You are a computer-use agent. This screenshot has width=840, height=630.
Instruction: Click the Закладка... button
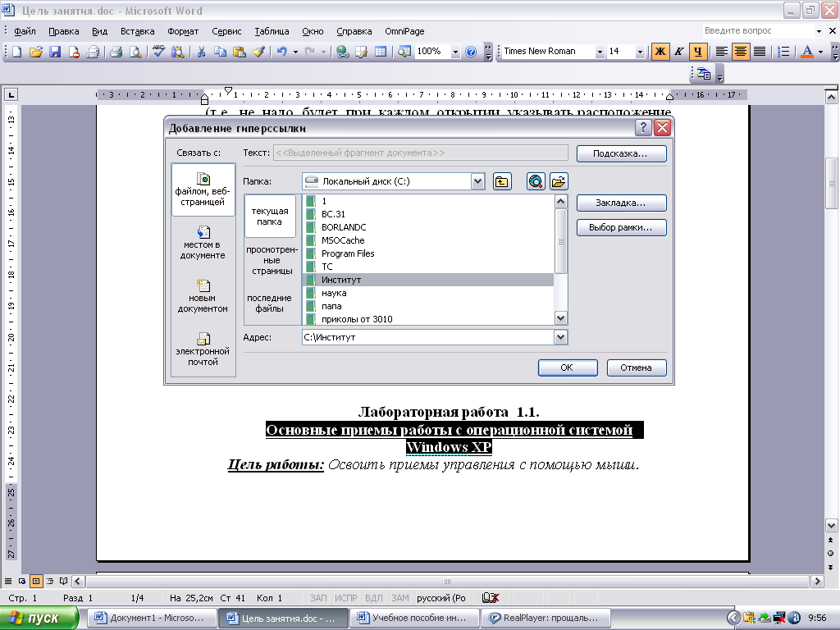coord(622,203)
